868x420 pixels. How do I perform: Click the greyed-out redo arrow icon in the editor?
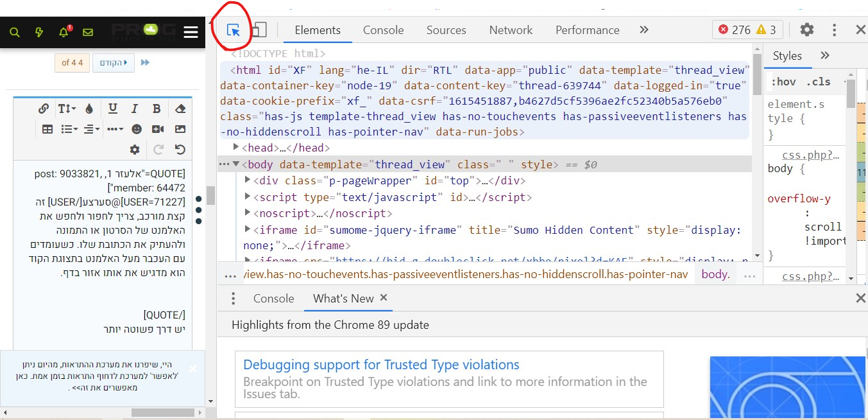coord(158,150)
